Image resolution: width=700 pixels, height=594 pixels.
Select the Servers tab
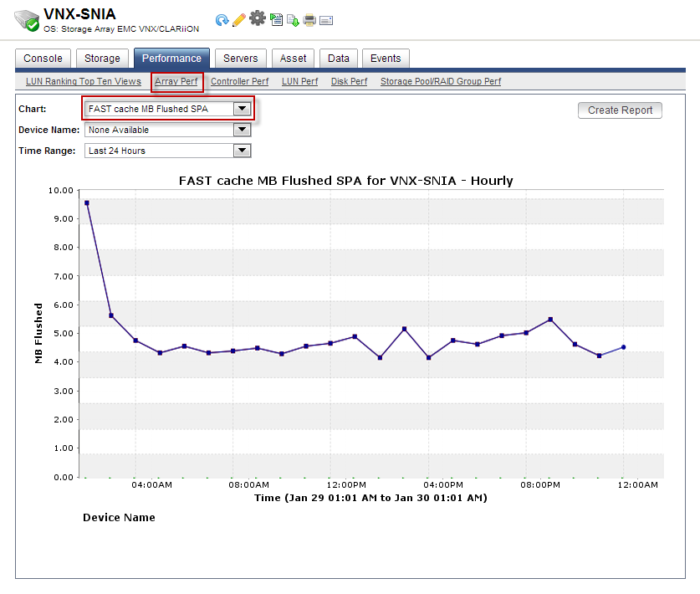(x=241, y=59)
